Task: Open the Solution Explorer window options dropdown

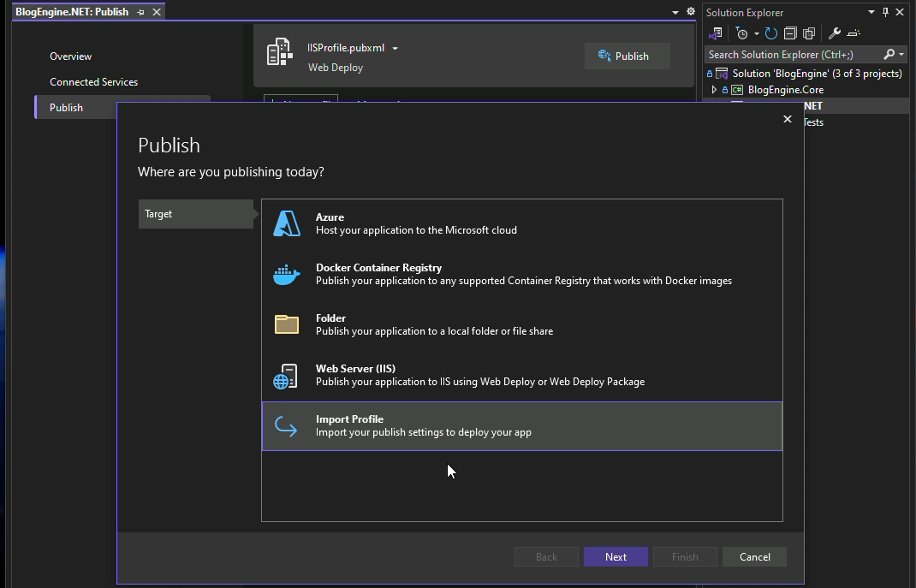Action: [x=871, y=12]
